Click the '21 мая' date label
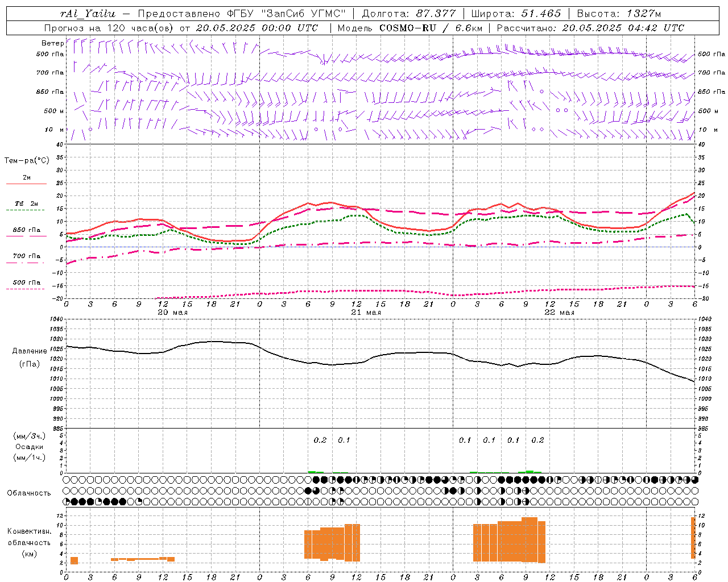Viewport: 728px width, 582px height. click(x=366, y=313)
